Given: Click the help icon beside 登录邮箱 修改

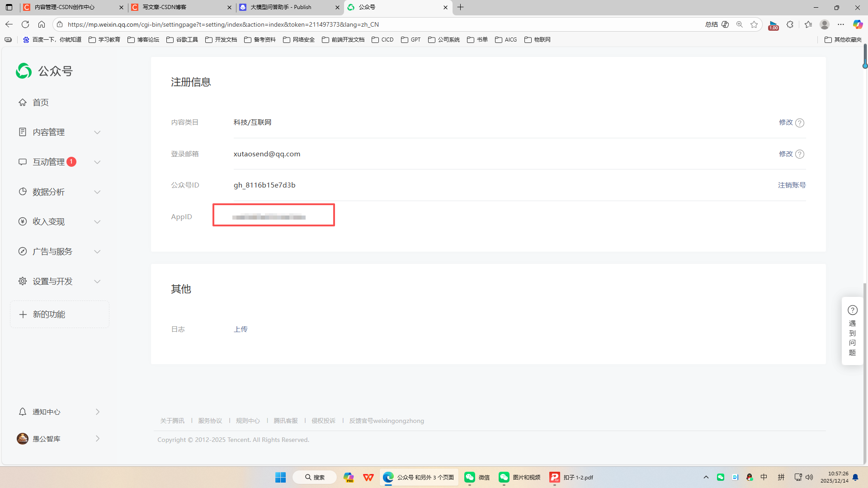Looking at the screenshot, I should click(800, 154).
